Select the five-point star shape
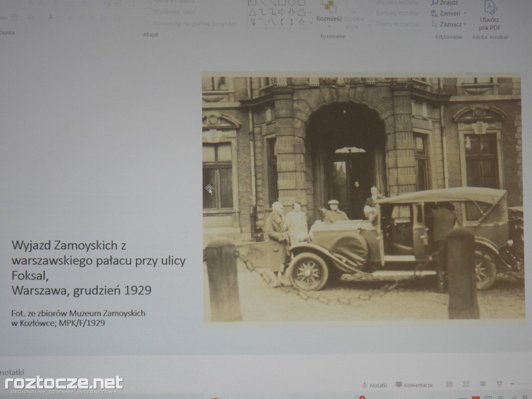This screenshot has width=532, height=399. point(301,22)
